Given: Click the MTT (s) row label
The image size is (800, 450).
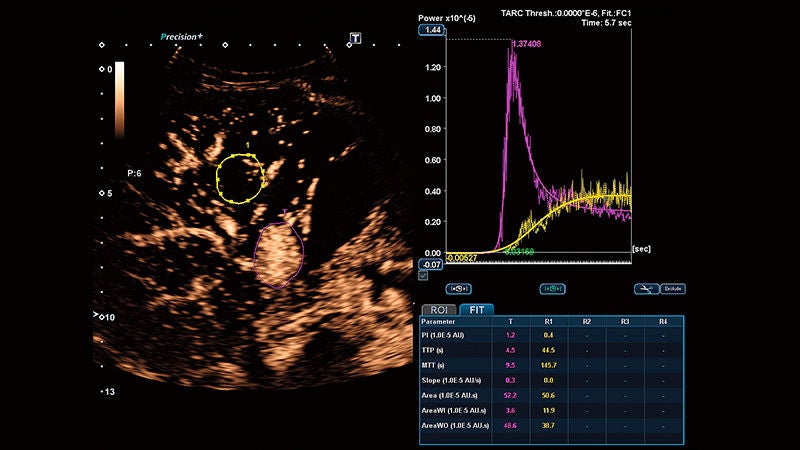Looking at the screenshot, I should tap(433, 365).
